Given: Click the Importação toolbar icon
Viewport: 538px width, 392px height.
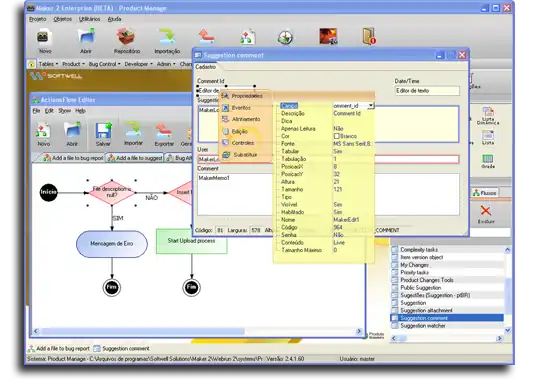Looking at the screenshot, I should (x=167, y=37).
